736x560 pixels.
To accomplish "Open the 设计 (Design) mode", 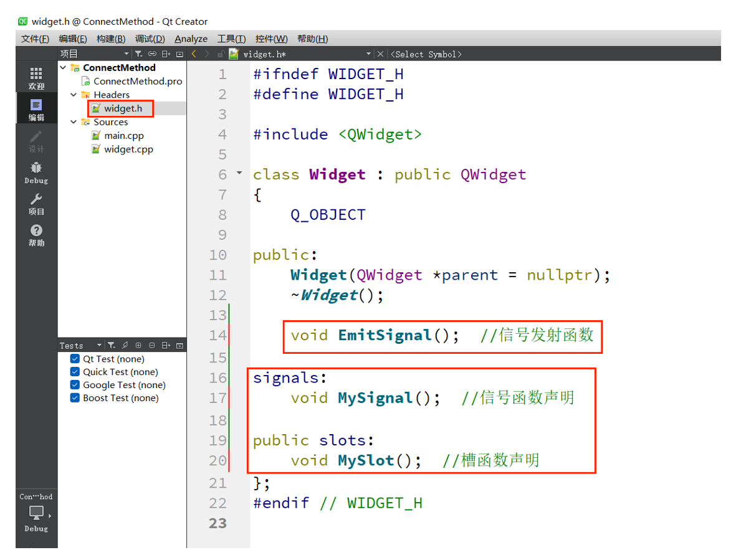I will (36, 141).
